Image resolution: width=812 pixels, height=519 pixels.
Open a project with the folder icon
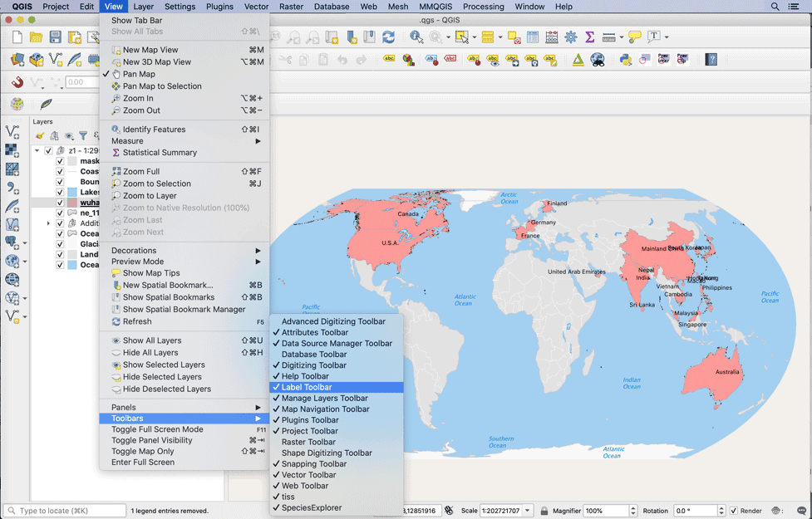click(37, 37)
